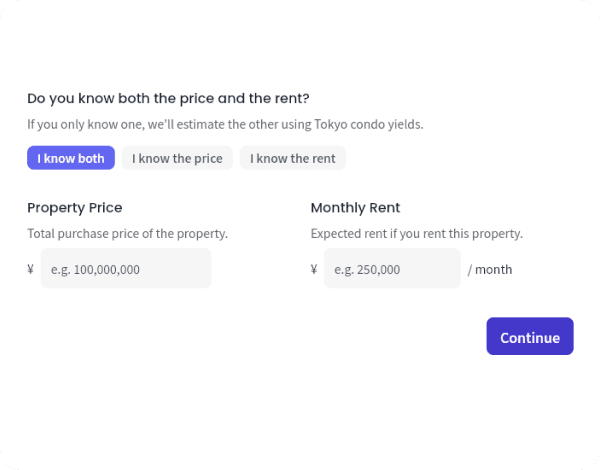600x470 pixels.
Task: Switch to "I know the rent" option
Action: click(x=293, y=158)
